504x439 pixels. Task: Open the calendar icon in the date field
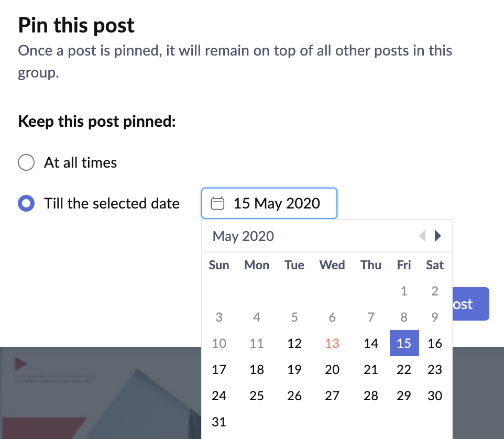click(x=216, y=204)
